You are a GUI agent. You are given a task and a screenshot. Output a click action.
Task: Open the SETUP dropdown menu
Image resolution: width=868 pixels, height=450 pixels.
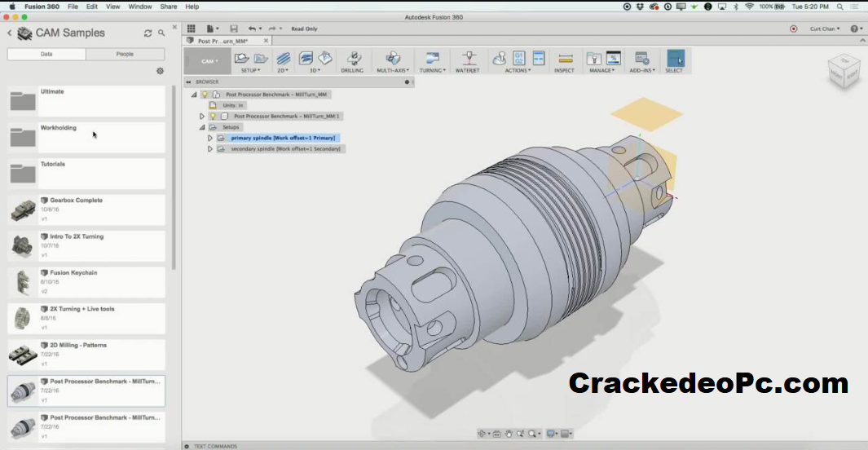pos(250,71)
